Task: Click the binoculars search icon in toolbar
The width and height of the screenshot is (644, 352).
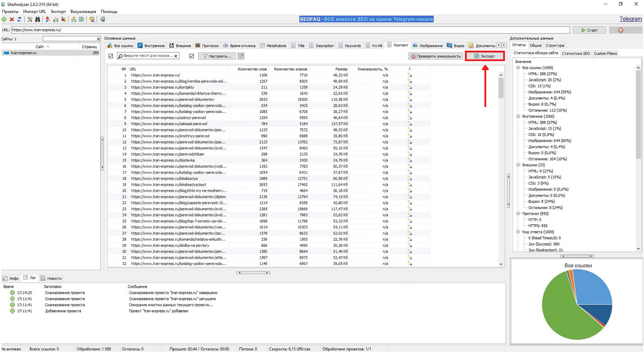Action: point(37,19)
